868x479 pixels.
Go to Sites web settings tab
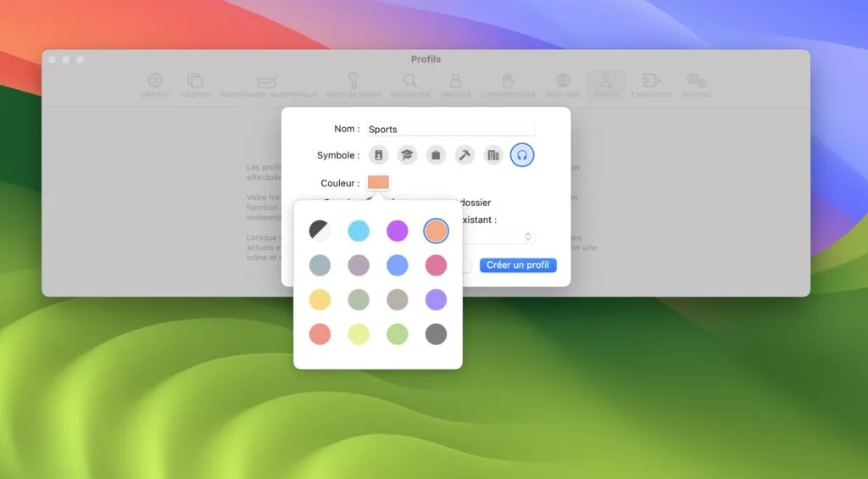click(564, 86)
